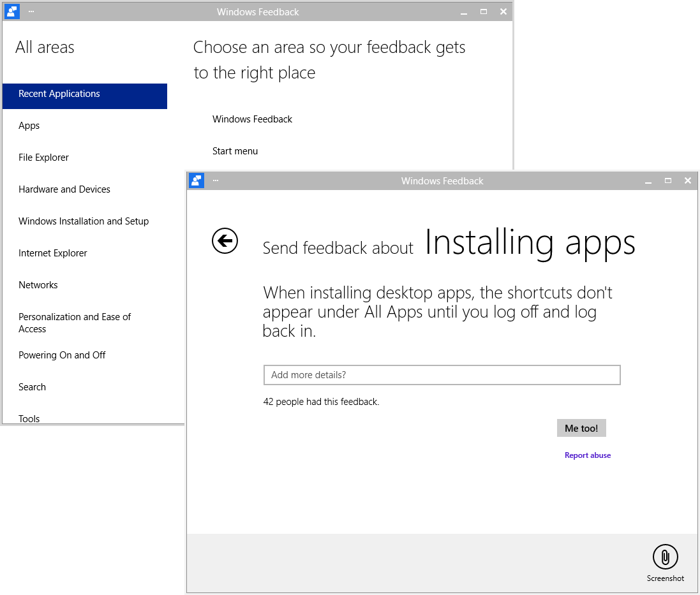
Task: Minimize the front Windows Feedback window
Action: click(648, 180)
